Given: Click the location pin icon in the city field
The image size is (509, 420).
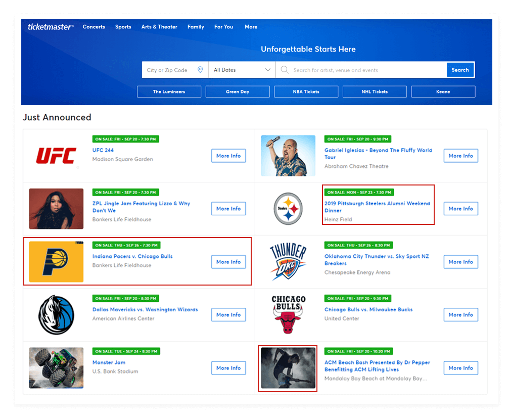Looking at the screenshot, I should click(x=200, y=70).
